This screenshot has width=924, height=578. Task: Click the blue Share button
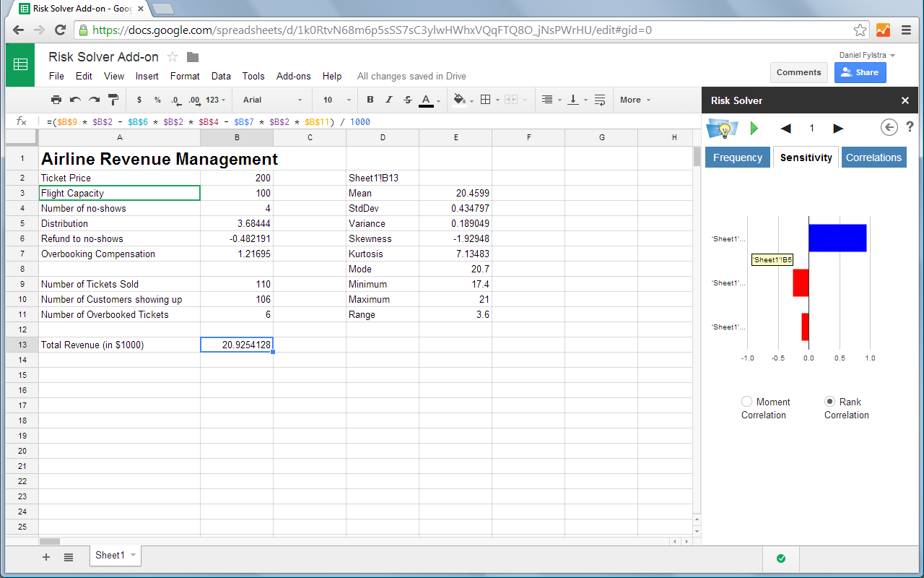(860, 72)
